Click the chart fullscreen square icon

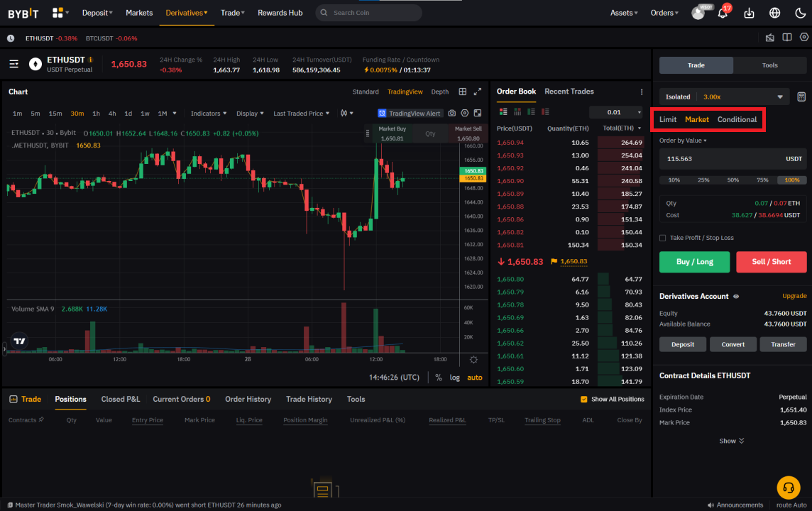(478, 113)
